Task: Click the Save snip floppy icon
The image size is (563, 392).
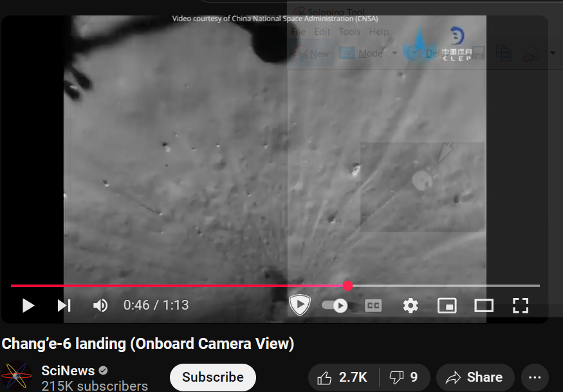Action: [478, 53]
